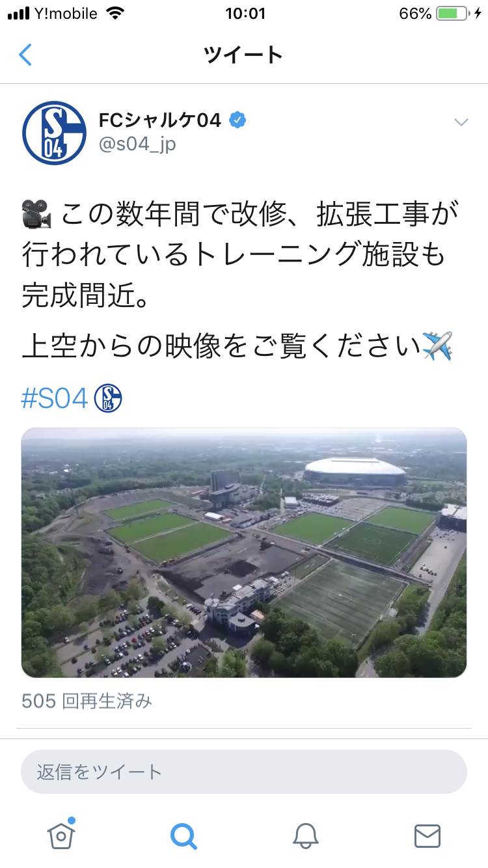Open the Search tab
Image resolution: width=488 pixels, height=868 pixels.
coord(183,835)
